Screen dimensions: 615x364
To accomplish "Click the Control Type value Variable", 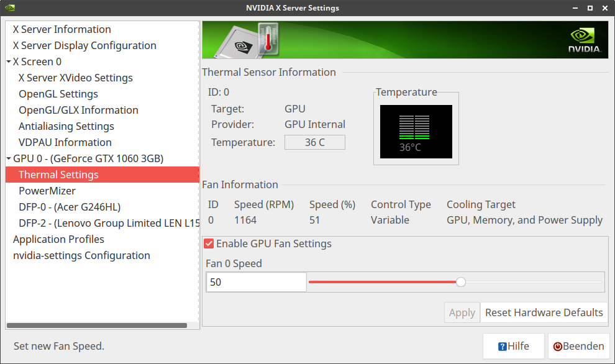I will pos(390,220).
